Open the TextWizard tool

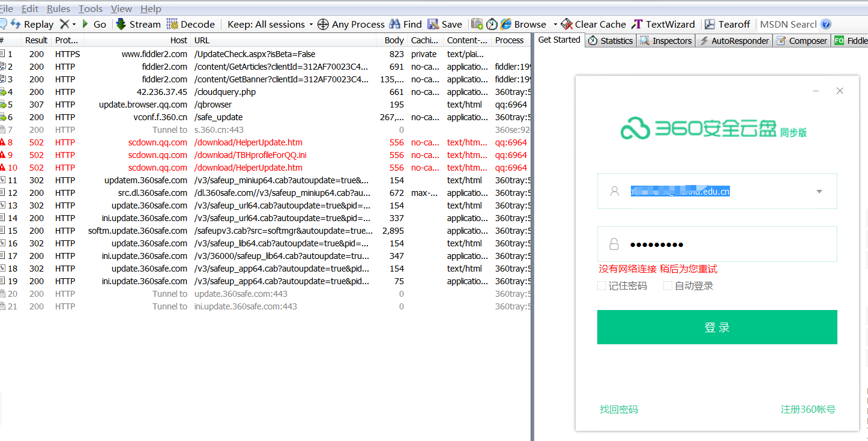click(663, 24)
